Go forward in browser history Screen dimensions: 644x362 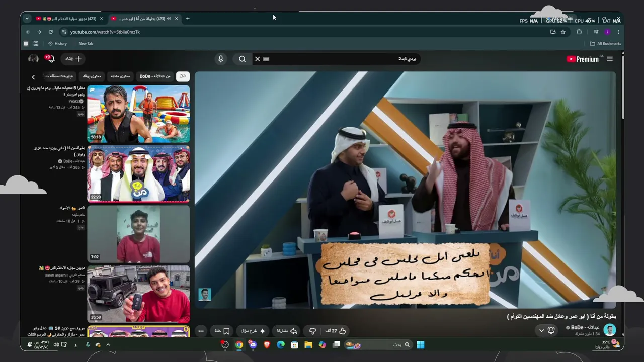click(x=39, y=32)
